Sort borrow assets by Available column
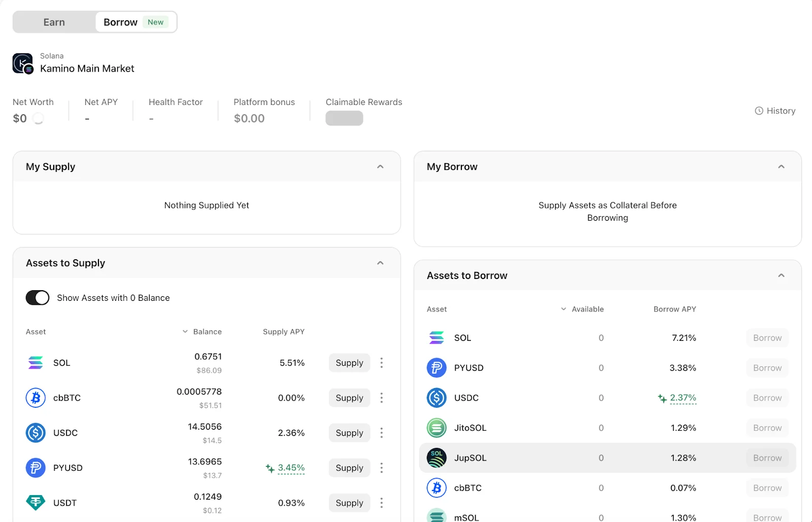 pyautogui.click(x=583, y=309)
